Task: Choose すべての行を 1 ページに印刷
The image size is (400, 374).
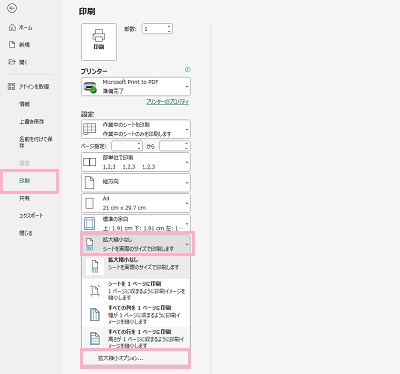Action: click(136, 338)
